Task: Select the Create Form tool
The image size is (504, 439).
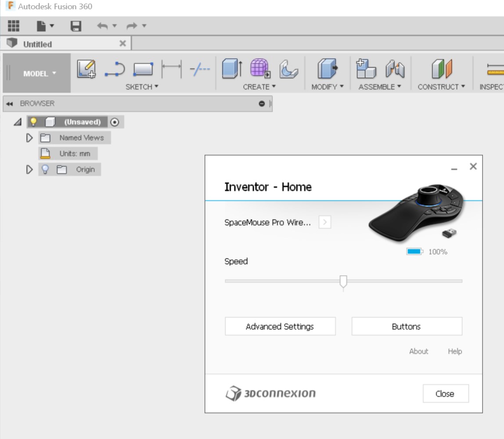Action: [x=260, y=68]
